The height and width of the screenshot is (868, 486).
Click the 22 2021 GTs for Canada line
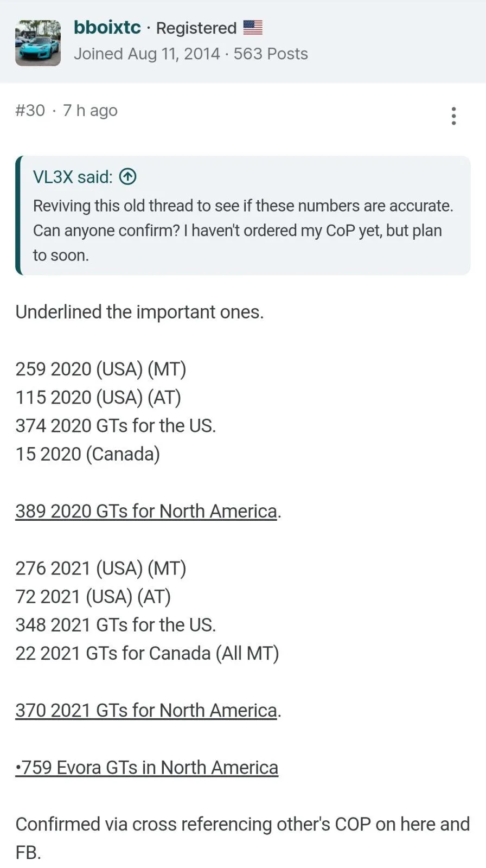pos(147,653)
